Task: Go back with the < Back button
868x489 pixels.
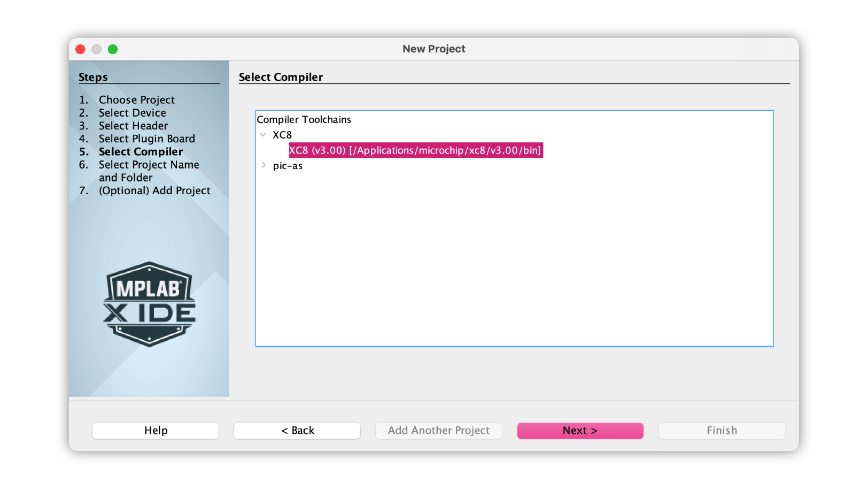Action: point(297,431)
